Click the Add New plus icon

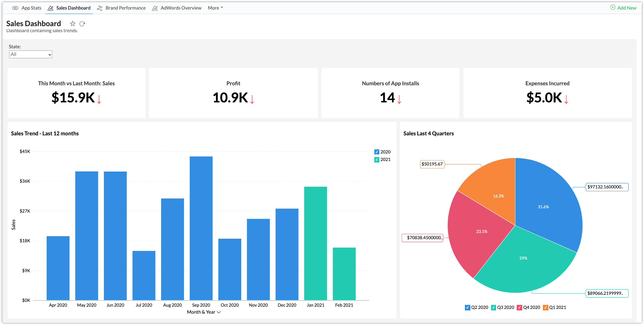(613, 8)
